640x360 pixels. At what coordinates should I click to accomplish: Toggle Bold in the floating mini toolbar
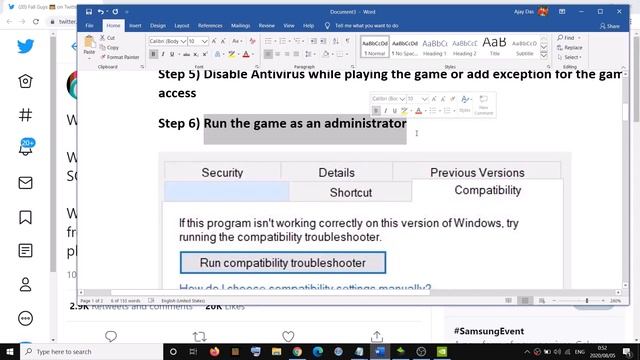click(376, 111)
